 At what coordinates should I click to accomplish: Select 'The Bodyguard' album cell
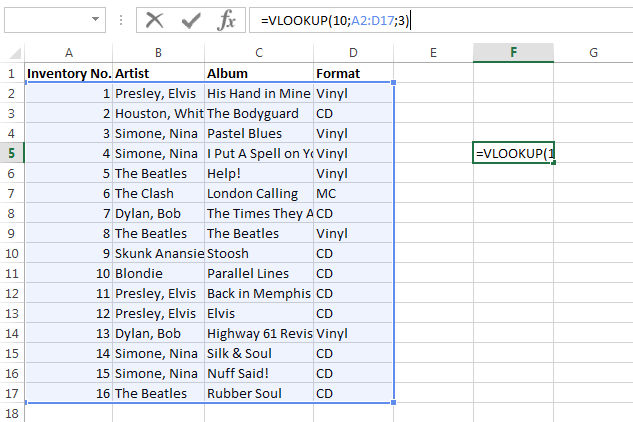[259, 113]
